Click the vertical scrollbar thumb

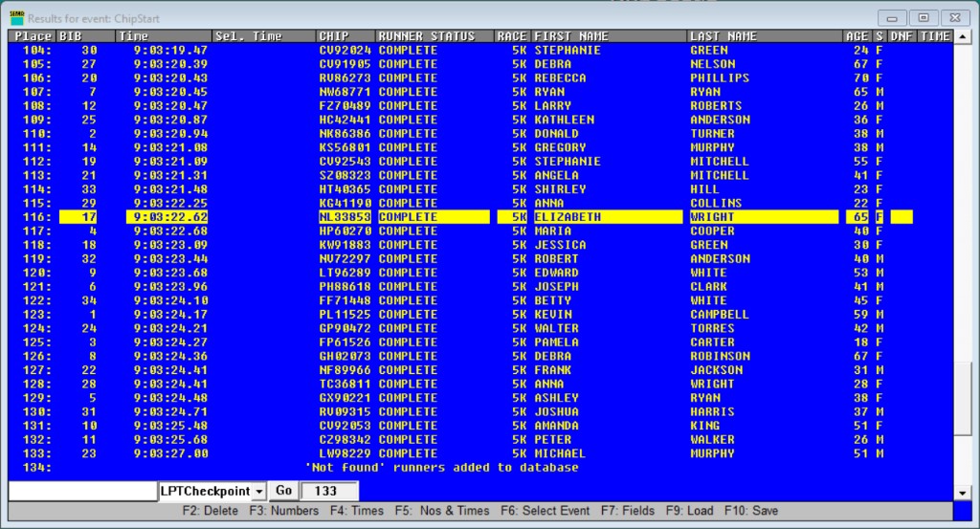pos(963,399)
